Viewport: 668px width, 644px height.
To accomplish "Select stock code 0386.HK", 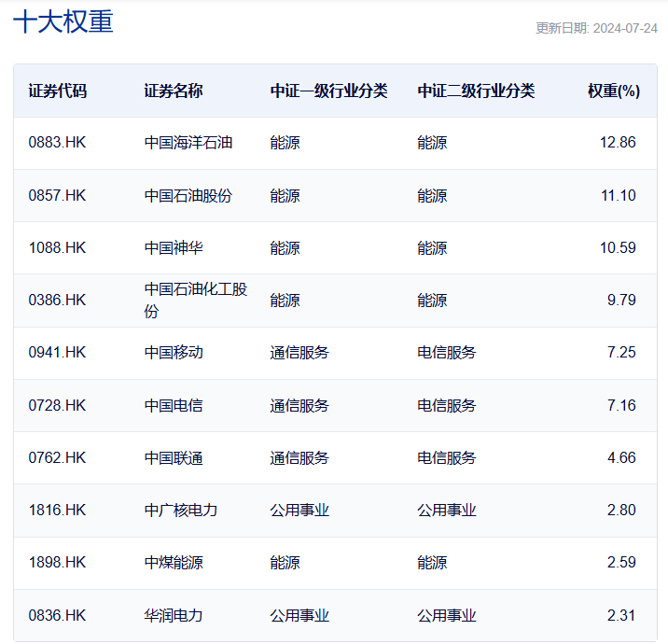I will [x=57, y=300].
